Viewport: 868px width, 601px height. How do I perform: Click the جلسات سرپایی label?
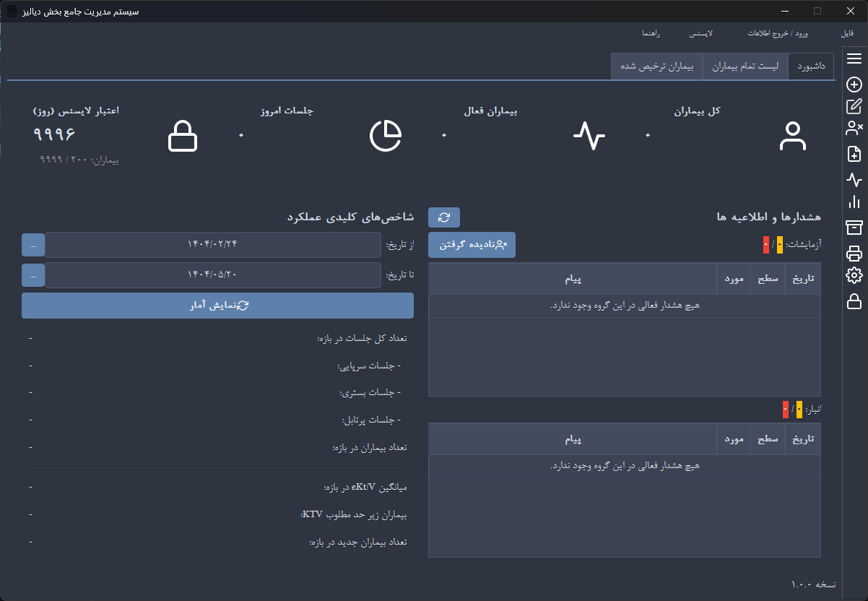tap(369, 366)
